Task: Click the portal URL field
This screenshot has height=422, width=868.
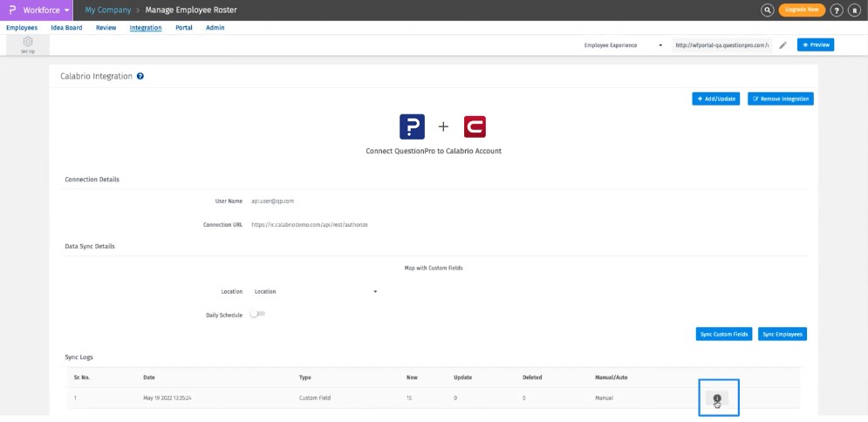Action: [x=721, y=45]
